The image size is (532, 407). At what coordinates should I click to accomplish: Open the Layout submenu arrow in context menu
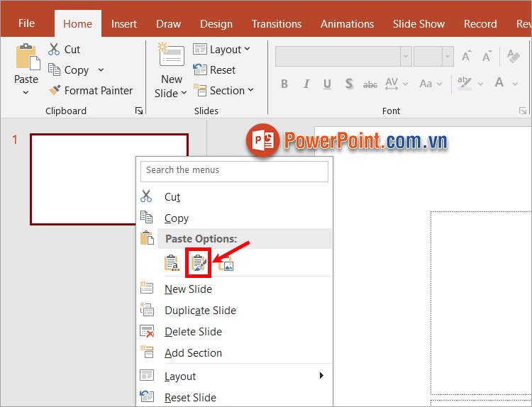pyautogui.click(x=321, y=376)
